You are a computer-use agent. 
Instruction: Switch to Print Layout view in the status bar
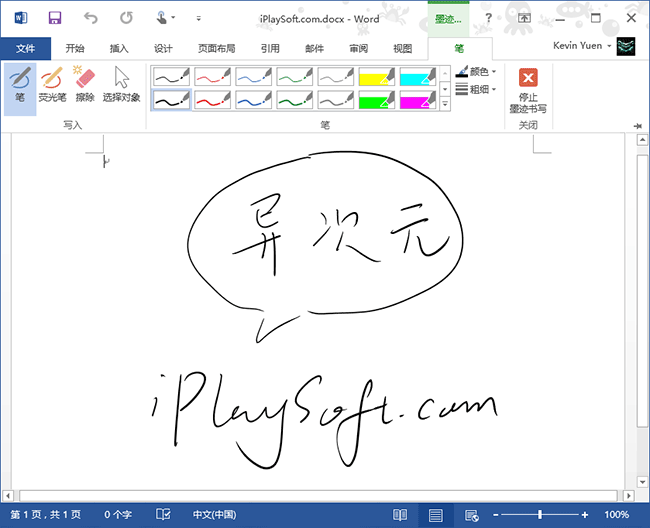click(x=435, y=514)
